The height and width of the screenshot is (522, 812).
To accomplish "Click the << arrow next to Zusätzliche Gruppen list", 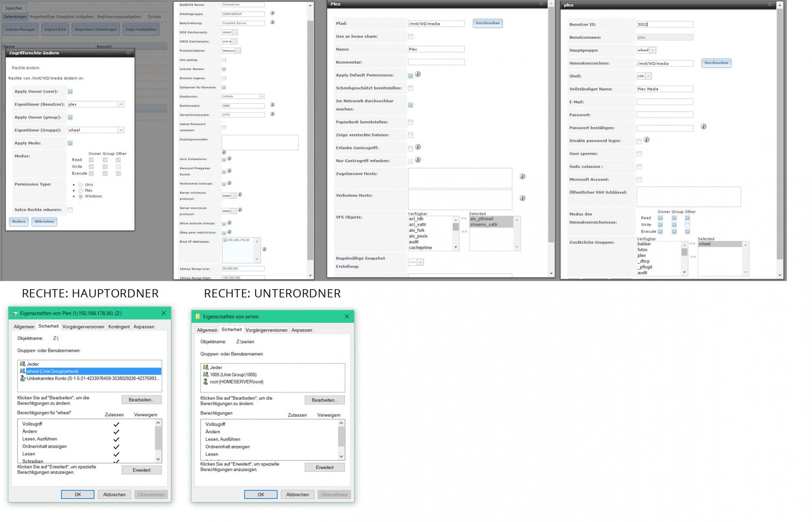I will (692, 244).
